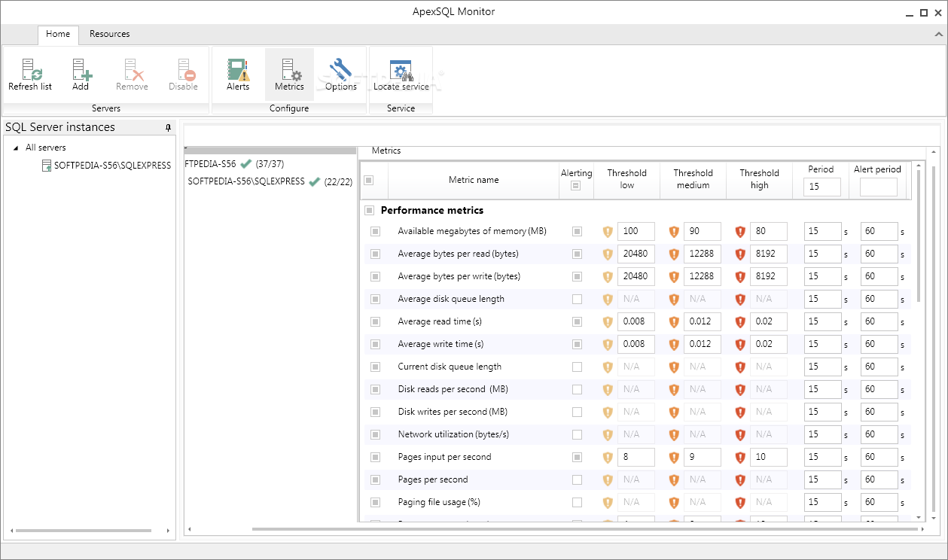Viewport: 948px width, 560px height.
Task: Click high threshold shield for Pages input per second
Action: point(740,458)
